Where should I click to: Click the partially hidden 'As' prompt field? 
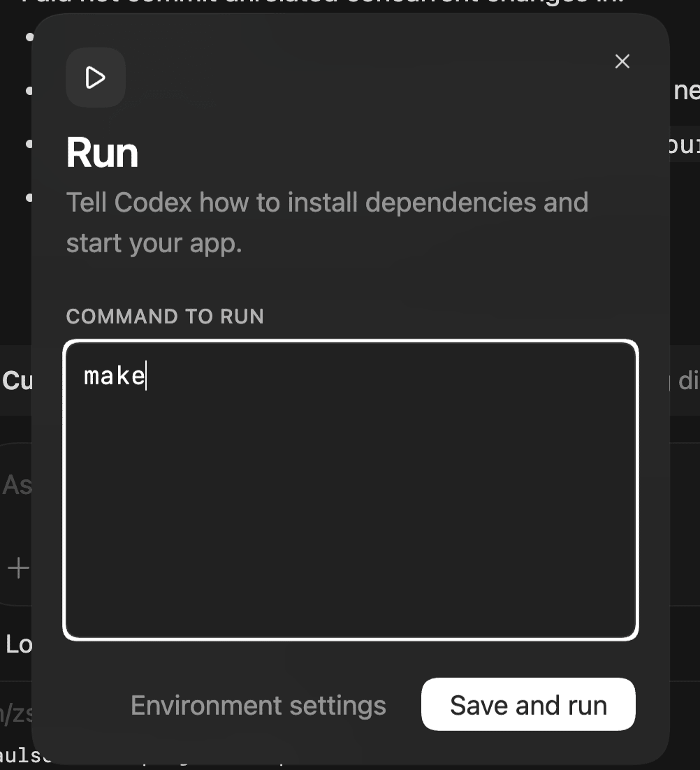pos(17,484)
